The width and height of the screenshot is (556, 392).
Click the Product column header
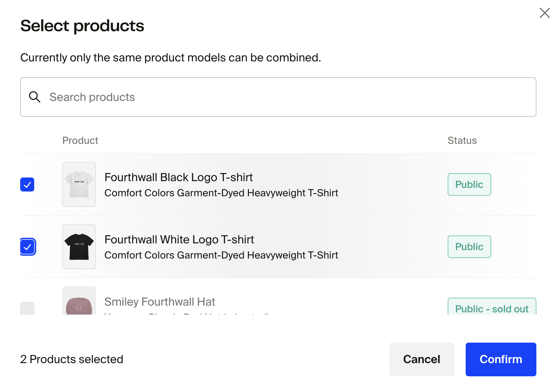click(80, 140)
